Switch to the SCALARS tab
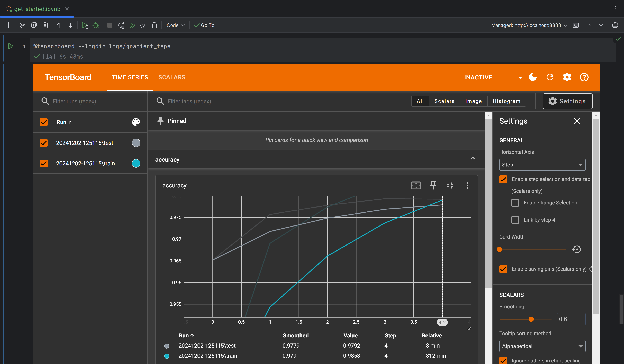Screen dimensions: 624x364 pyautogui.click(x=172, y=77)
